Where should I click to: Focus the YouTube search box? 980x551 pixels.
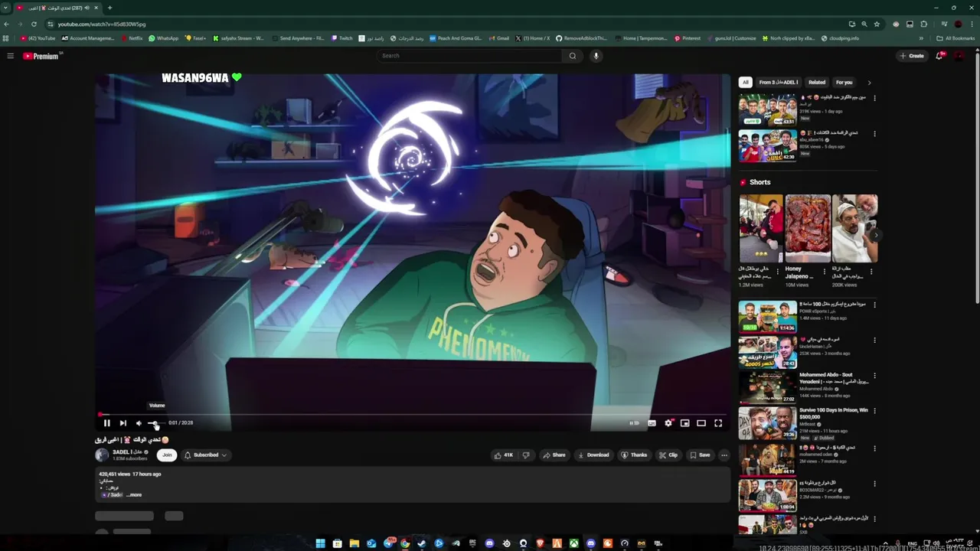coord(469,56)
